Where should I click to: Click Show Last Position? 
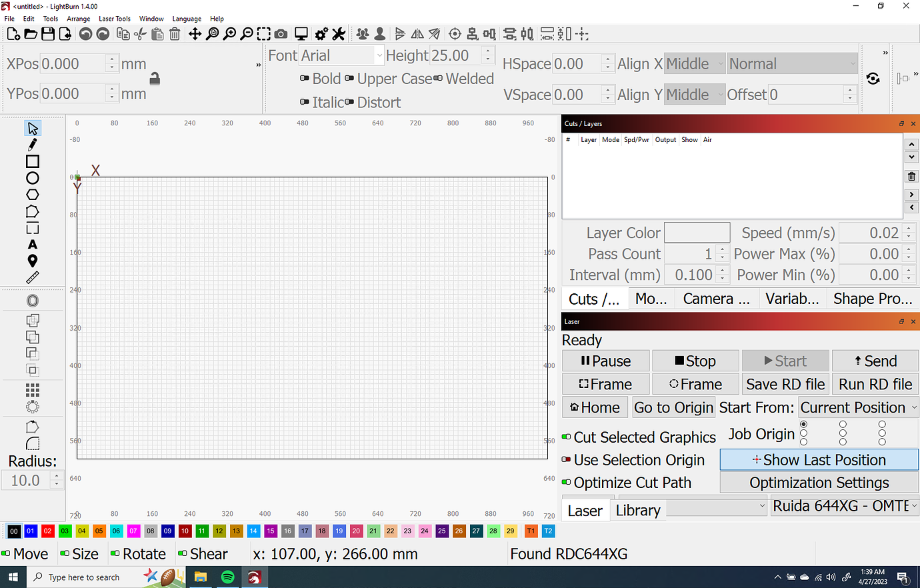click(819, 459)
